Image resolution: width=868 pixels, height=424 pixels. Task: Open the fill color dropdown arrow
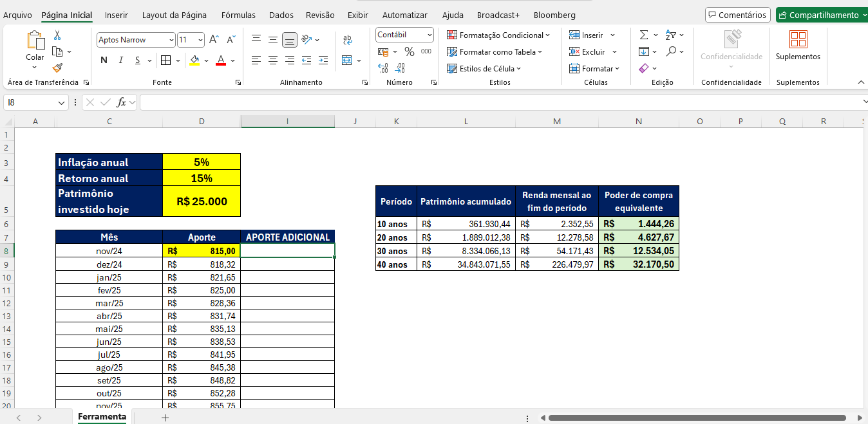205,60
